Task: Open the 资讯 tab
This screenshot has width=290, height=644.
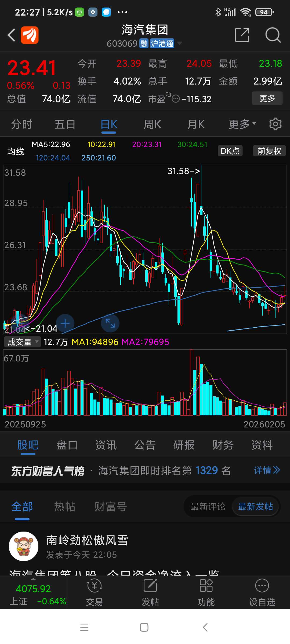Action: (x=106, y=445)
